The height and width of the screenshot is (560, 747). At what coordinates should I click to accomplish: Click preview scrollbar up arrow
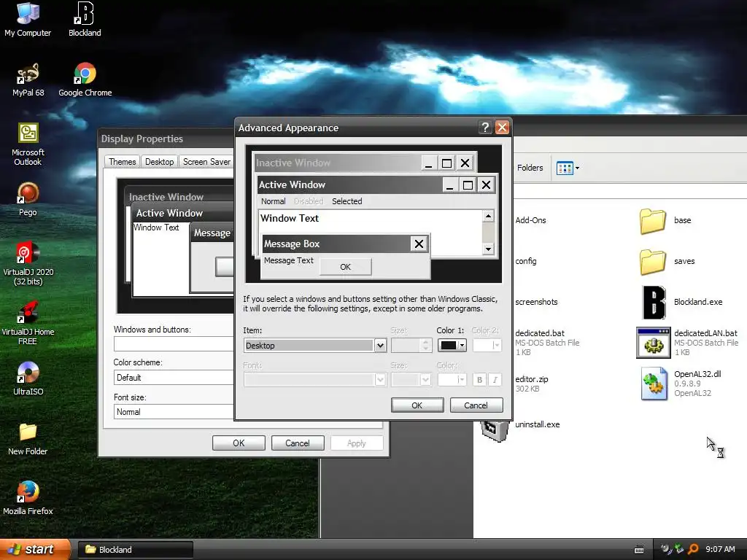coord(488,216)
